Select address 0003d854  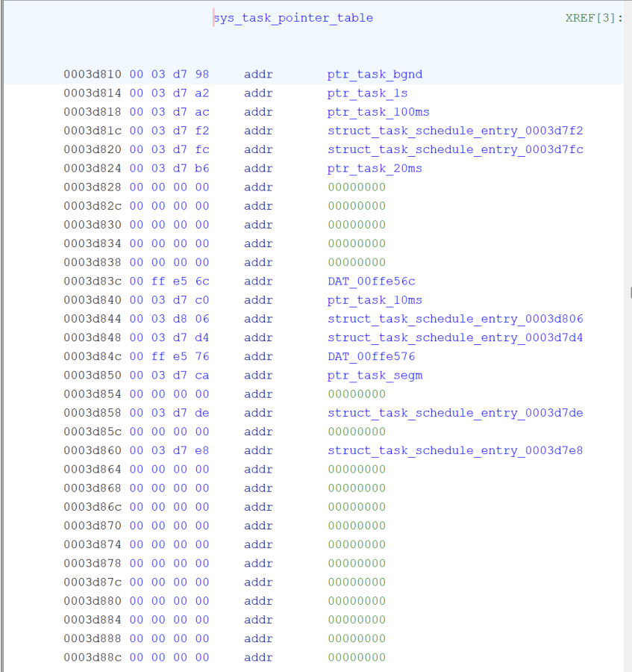[93, 394]
